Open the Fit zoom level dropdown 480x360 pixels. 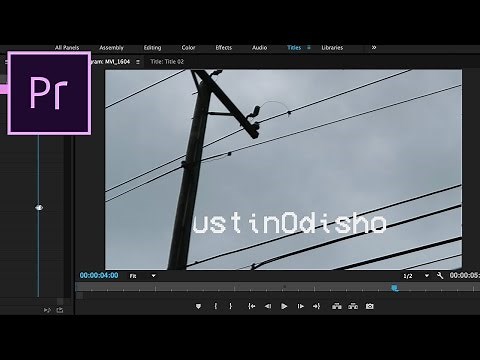[143, 276]
